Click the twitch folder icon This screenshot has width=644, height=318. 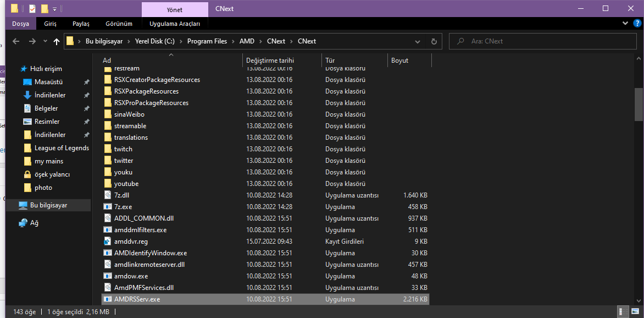click(x=108, y=149)
